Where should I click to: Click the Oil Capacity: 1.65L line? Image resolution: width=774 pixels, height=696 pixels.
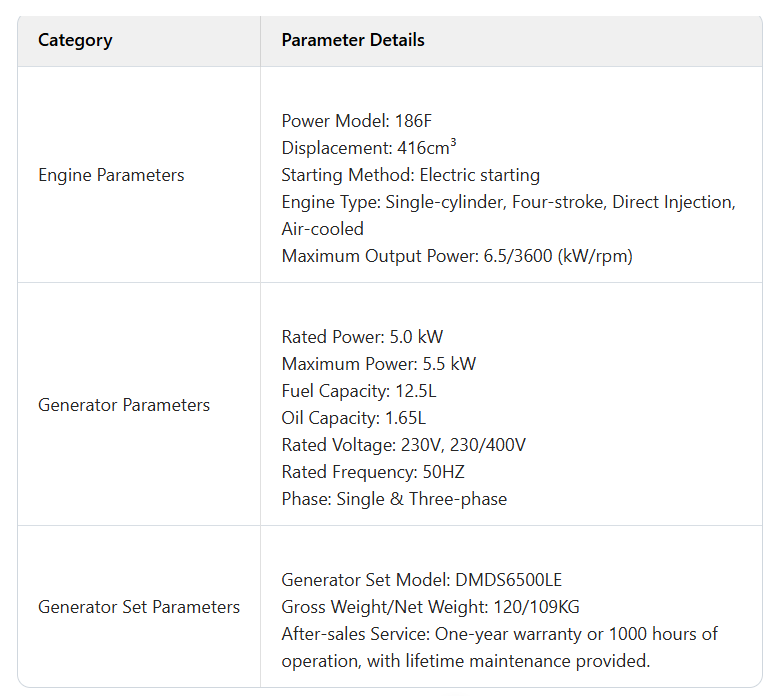point(353,418)
